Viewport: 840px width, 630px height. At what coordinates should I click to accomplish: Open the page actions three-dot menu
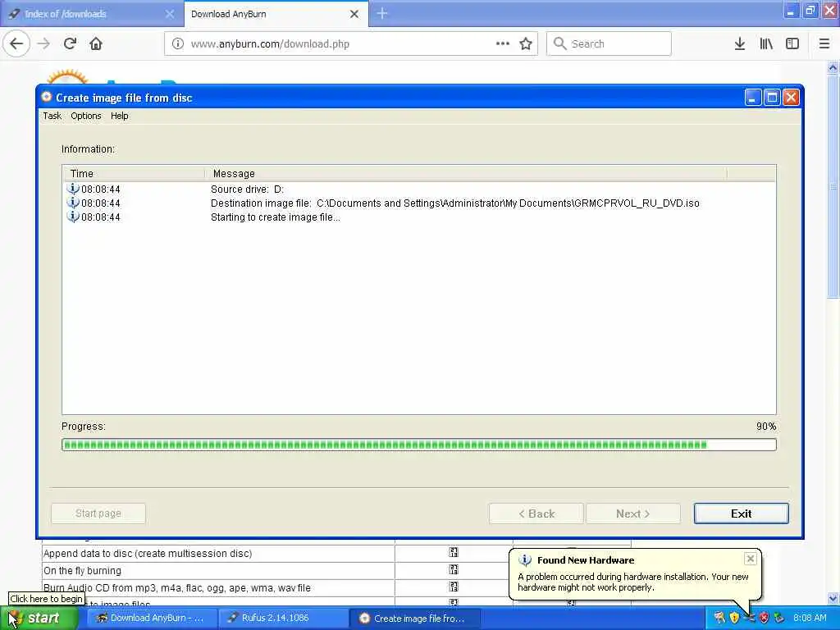[x=503, y=43]
